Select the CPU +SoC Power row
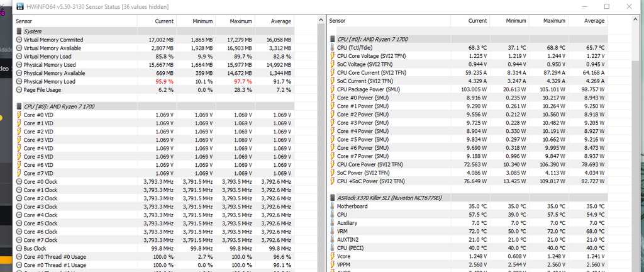This screenshot has height=272, width=644. (x=467, y=181)
